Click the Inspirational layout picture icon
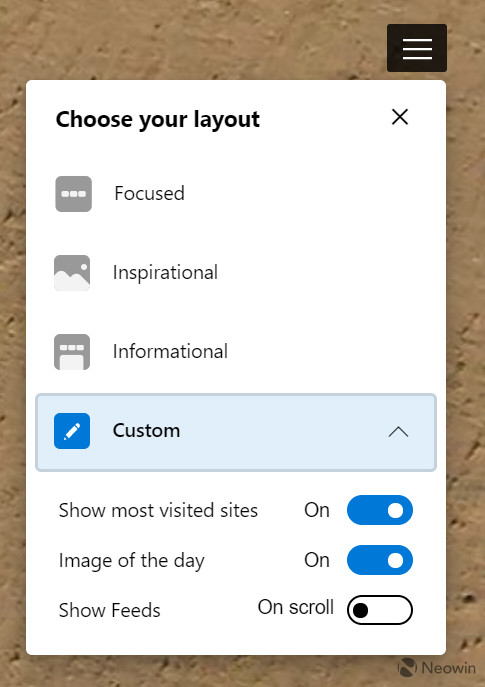 click(x=72, y=273)
